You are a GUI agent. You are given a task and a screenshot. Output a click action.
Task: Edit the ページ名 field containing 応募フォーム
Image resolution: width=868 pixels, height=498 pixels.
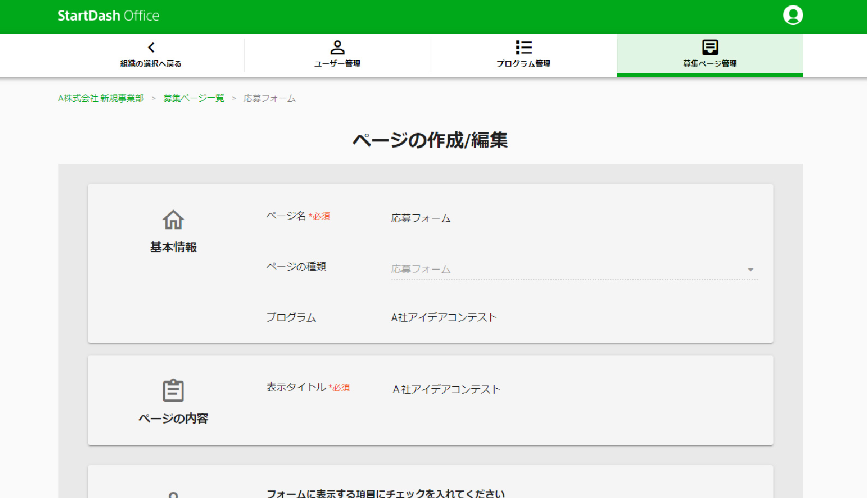[574, 218]
